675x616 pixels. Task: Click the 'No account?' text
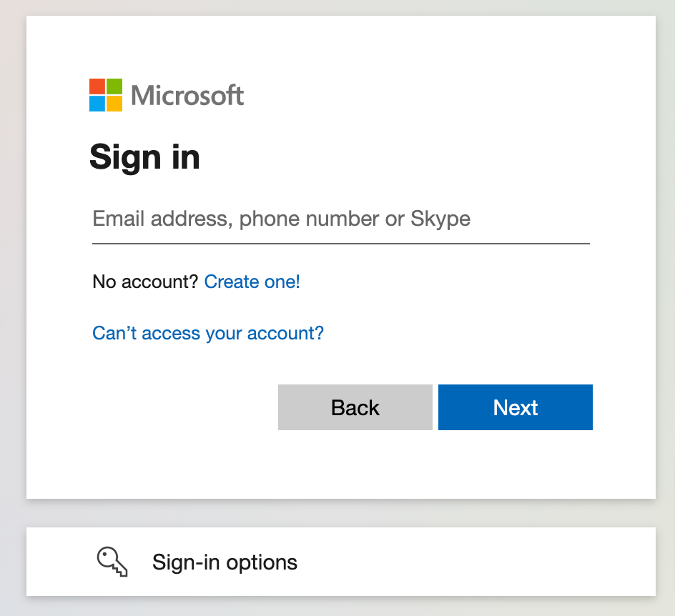[x=145, y=282]
